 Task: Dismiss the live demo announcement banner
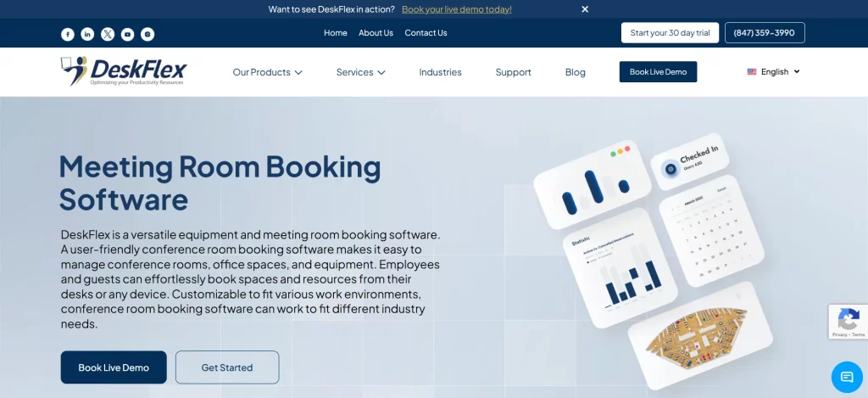point(585,8)
